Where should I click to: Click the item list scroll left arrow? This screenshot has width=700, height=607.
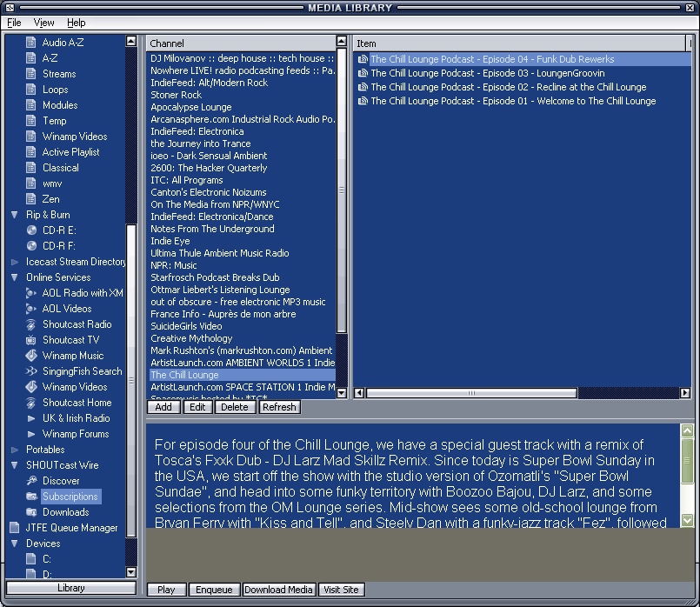coord(358,393)
